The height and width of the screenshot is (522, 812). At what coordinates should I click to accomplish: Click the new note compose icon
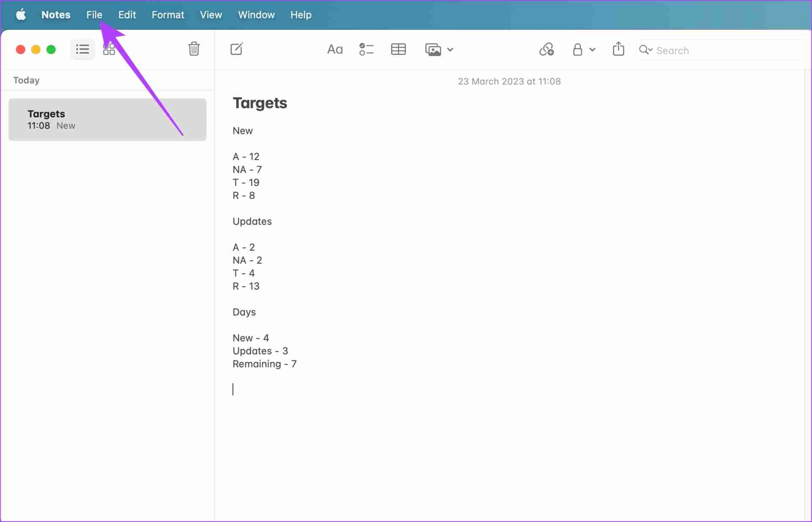coord(237,49)
